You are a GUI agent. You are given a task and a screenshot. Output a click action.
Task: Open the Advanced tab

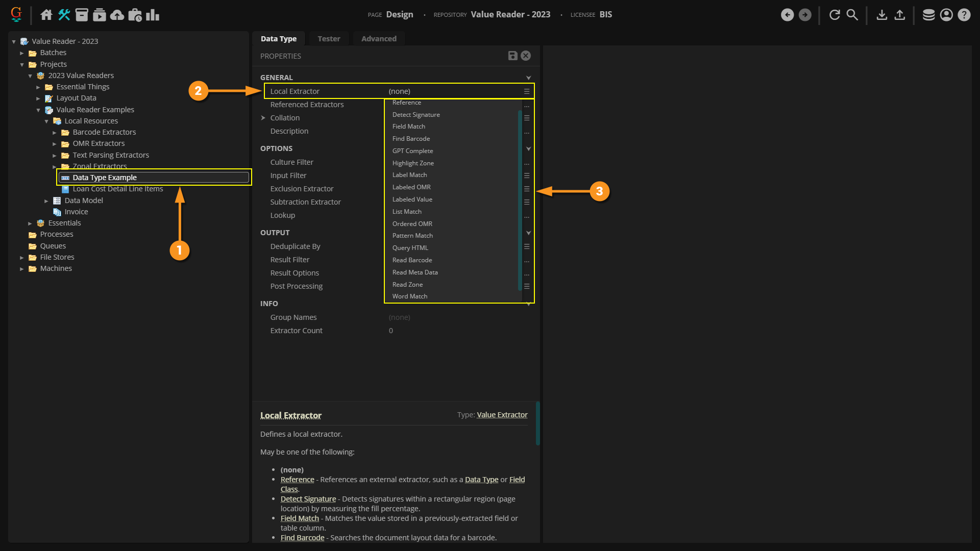(379, 39)
